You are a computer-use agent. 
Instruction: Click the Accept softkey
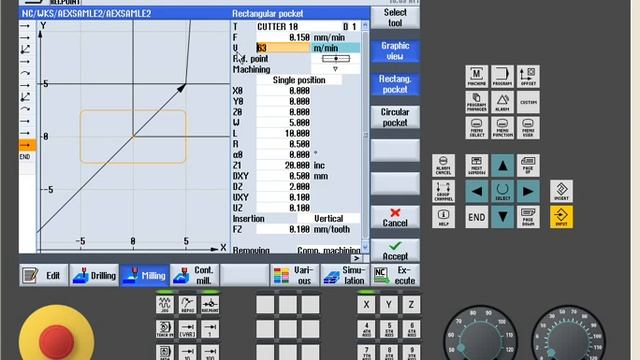click(x=395, y=250)
